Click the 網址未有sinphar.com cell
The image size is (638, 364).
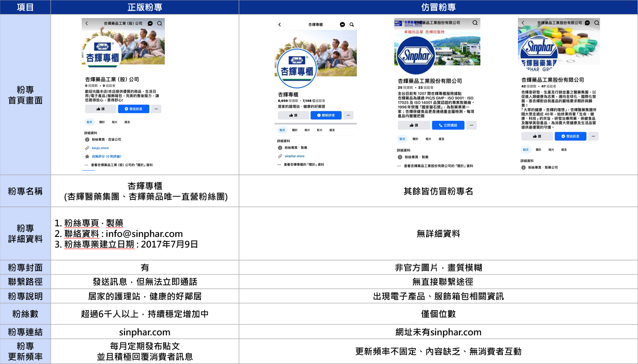tap(438, 332)
